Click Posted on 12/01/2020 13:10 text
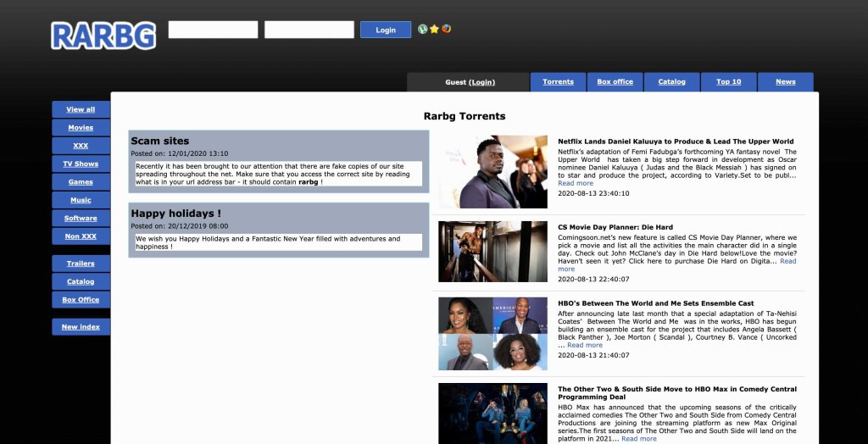The width and height of the screenshot is (868, 444). click(x=180, y=153)
